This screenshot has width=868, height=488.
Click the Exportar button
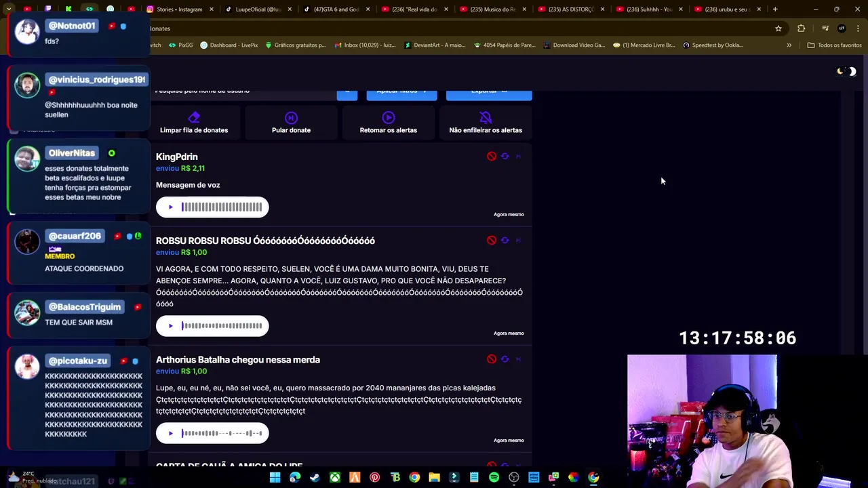(489, 94)
